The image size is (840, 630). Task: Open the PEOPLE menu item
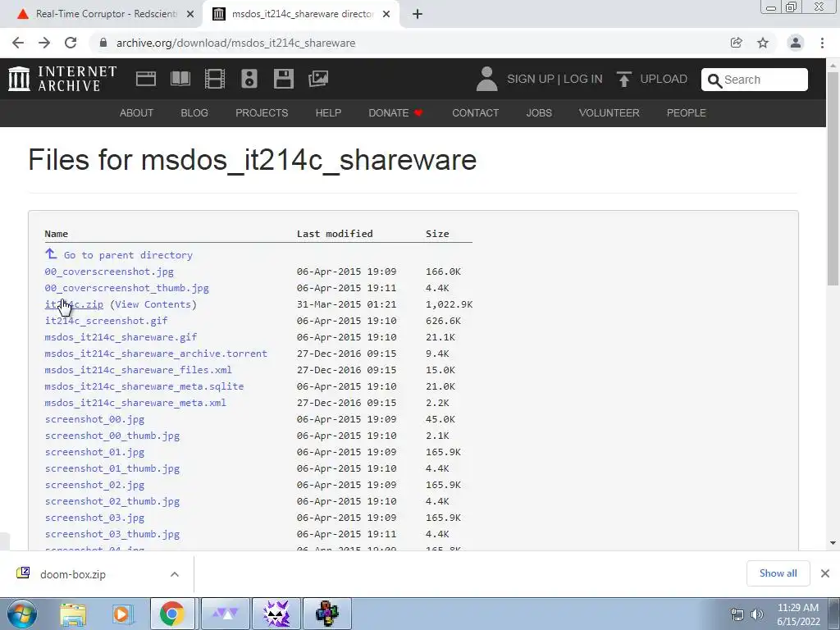click(687, 113)
